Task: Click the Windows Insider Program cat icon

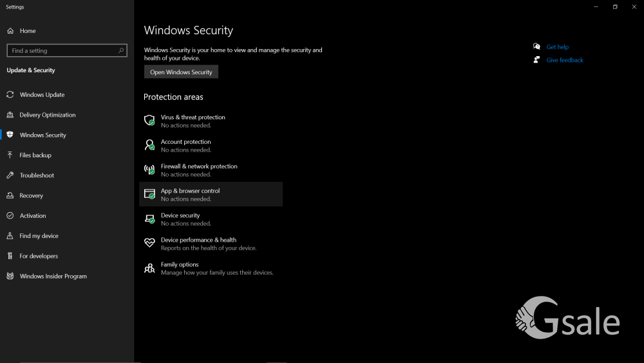Action: click(x=10, y=276)
